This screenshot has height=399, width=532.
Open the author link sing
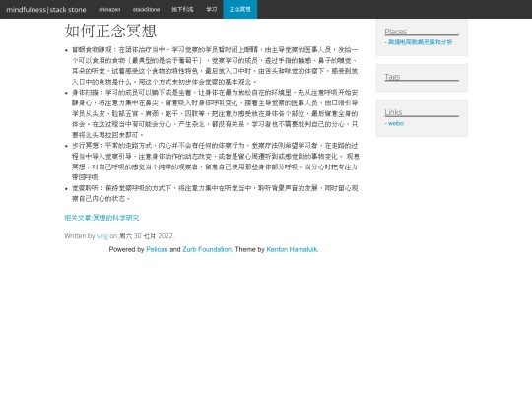click(x=102, y=236)
